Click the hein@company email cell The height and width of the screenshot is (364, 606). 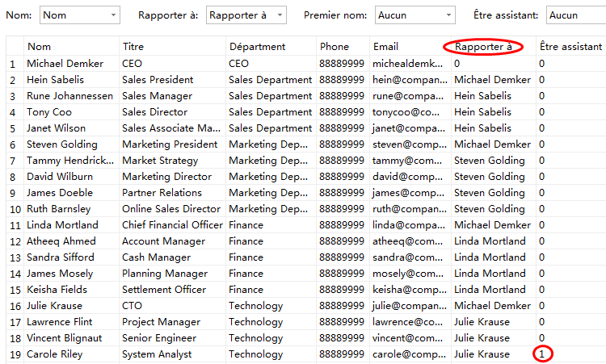[x=408, y=79]
